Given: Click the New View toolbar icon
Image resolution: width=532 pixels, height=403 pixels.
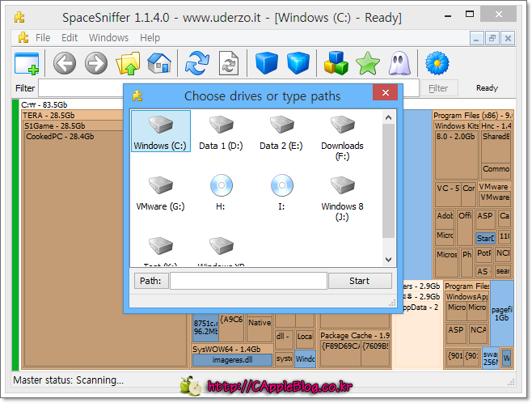Looking at the screenshot, I should tap(27, 63).
